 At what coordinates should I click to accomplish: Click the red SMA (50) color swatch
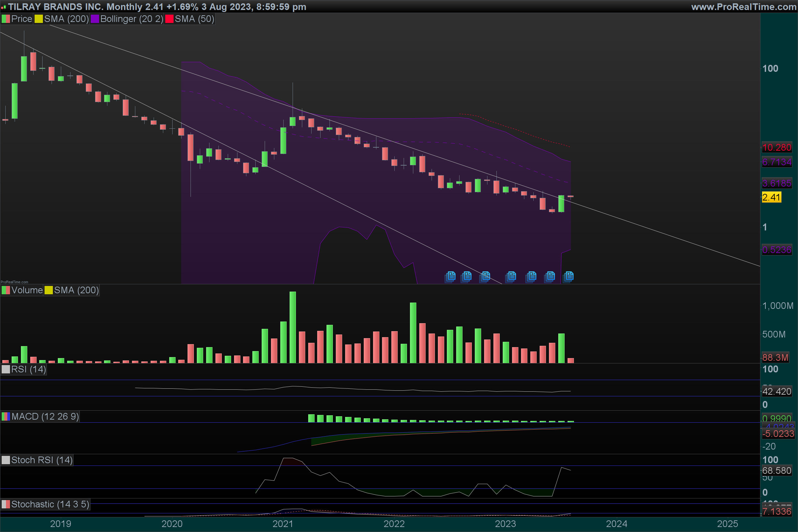tap(169, 19)
